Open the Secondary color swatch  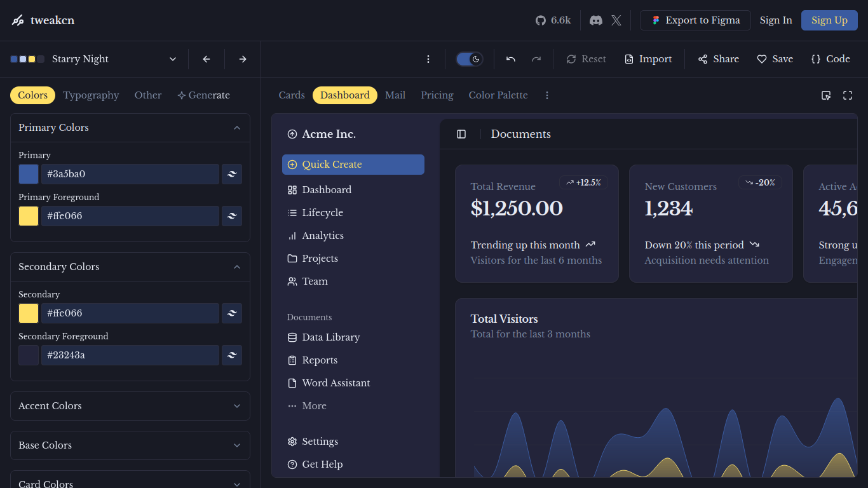29,313
